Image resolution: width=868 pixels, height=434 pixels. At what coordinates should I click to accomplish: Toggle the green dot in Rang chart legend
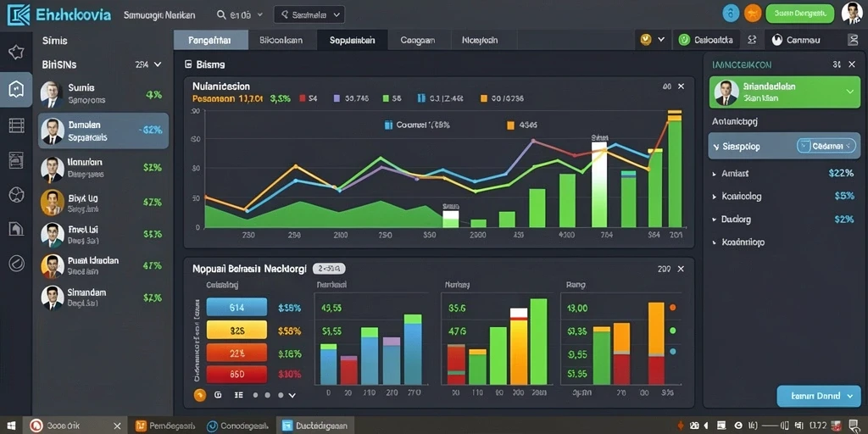pyautogui.click(x=672, y=331)
